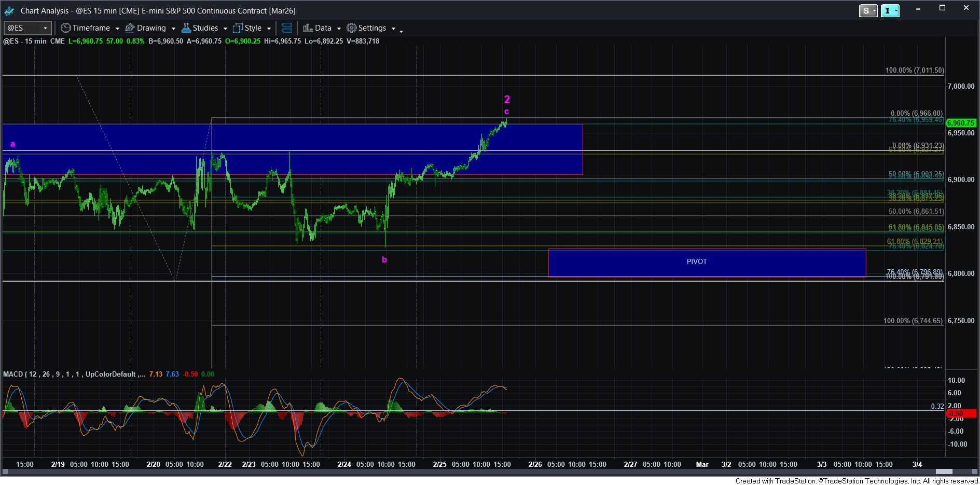Image resolution: width=980 pixels, height=485 pixels.
Task: Click the green 6,960.75 current price tag
Action: [x=961, y=123]
